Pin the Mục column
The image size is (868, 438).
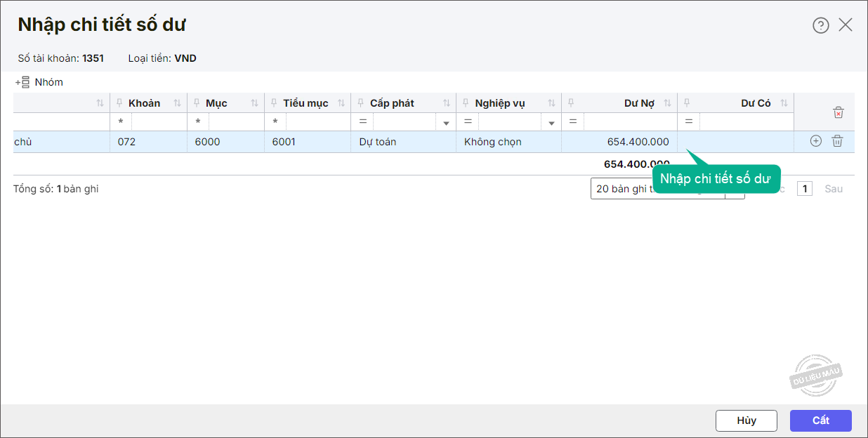pyautogui.click(x=197, y=103)
